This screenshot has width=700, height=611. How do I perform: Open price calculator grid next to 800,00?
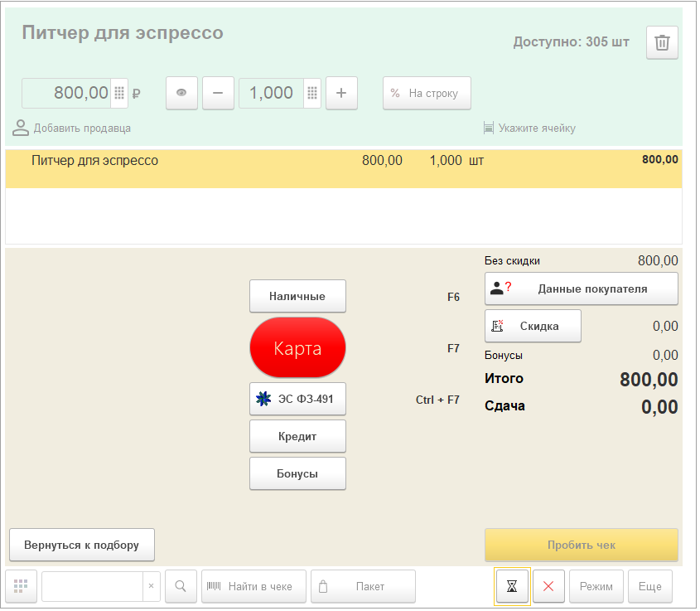click(119, 93)
